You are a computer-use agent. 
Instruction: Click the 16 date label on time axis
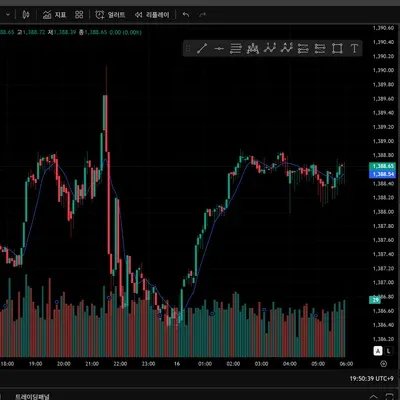(x=177, y=364)
